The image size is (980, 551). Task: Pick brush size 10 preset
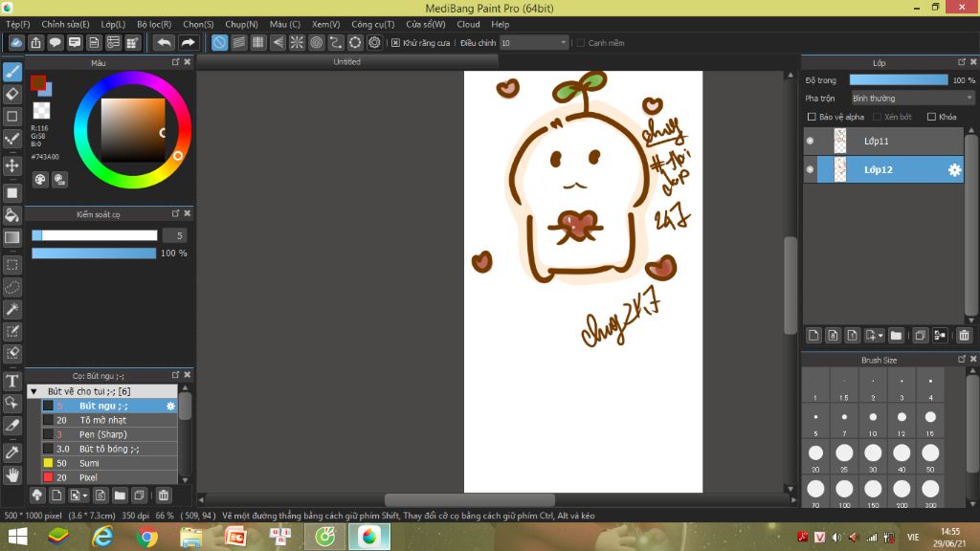[873, 422]
